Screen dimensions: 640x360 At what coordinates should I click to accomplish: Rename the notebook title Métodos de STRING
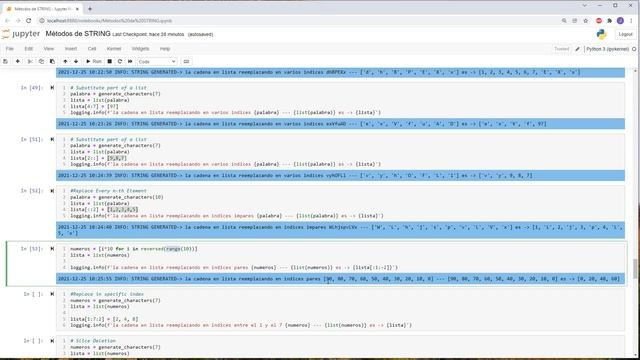pos(78,34)
